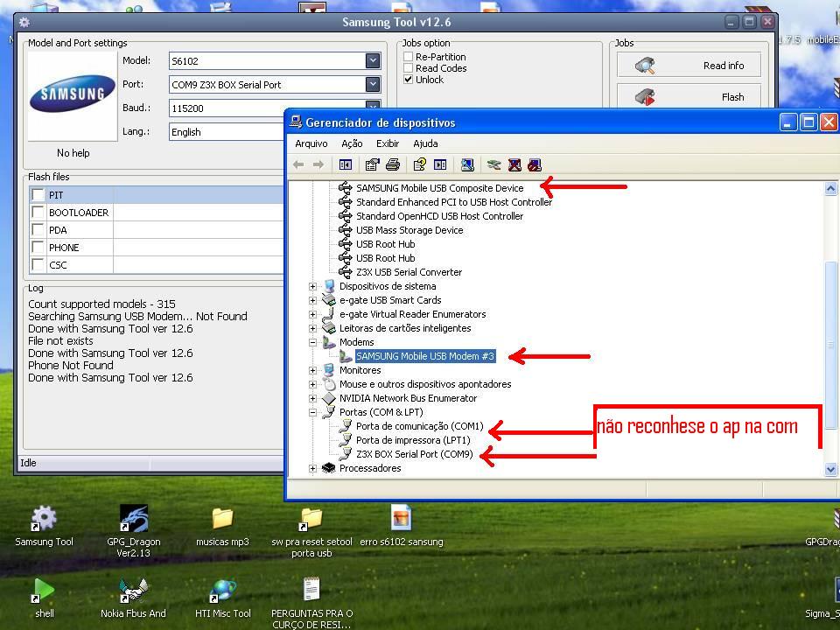The height and width of the screenshot is (630, 840).
Task: Click the Baud field showing 115200
Action: pyautogui.click(x=226, y=108)
